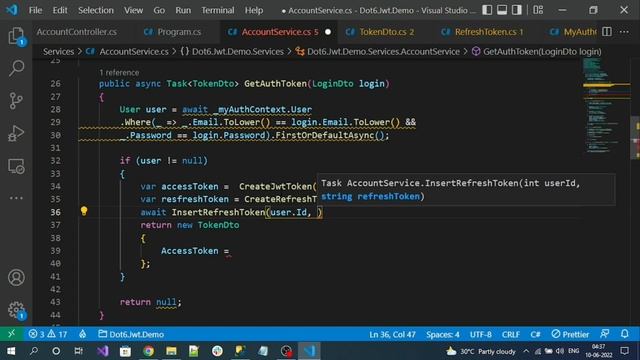Image resolution: width=640 pixels, height=360 pixels.
Task: Open Dot6.Jwt.Demo.Services namespace breadcrumb
Action: [238, 51]
